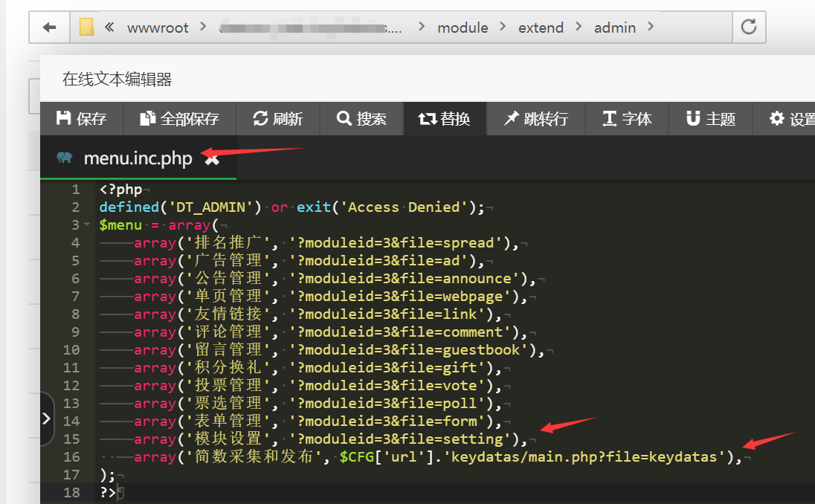This screenshot has width=815, height=504.
Task: Click the text '?moduleid=3&file=webpage'
Action: 400,296
